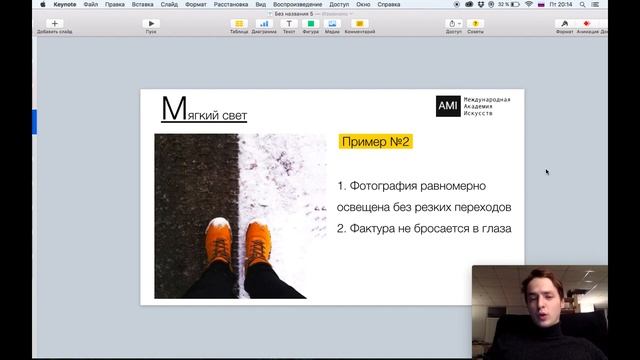Viewport: 640px width, 360px height.
Task: Click the Dropbox menu bar icon
Action: point(480,4)
